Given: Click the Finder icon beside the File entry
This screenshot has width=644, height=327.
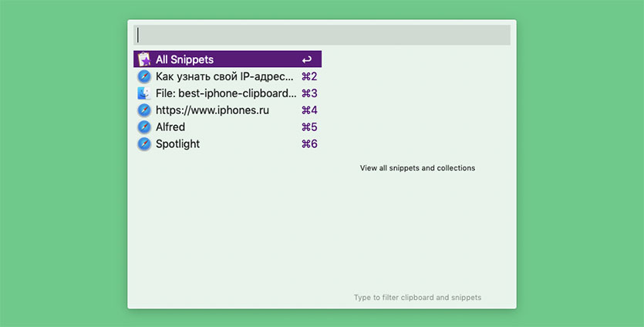Looking at the screenshot, I should pos(143,93).
